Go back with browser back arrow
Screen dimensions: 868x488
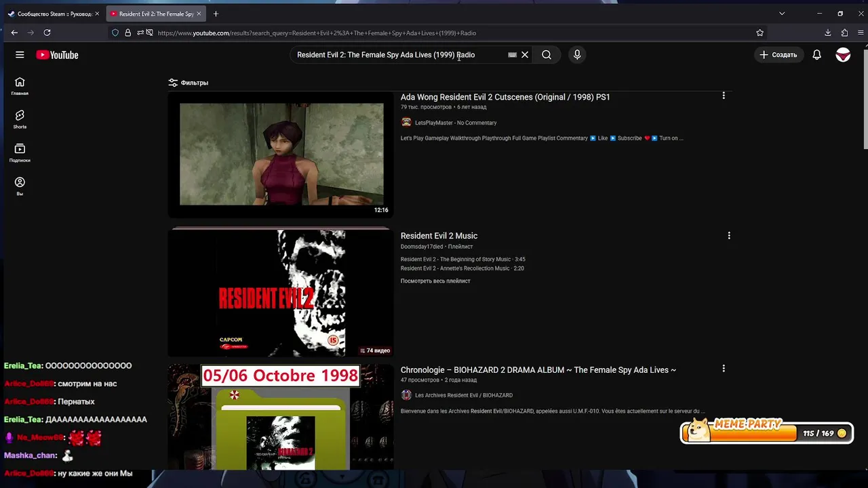(14, 33)
